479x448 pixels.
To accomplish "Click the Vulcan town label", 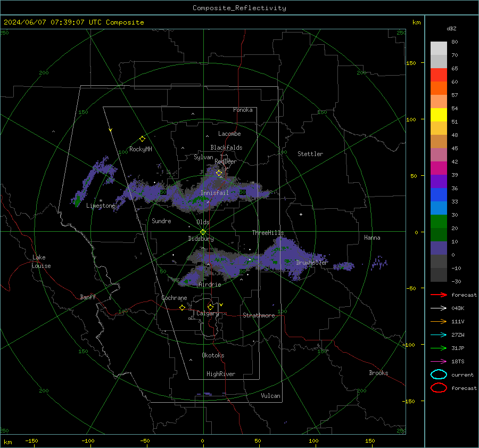I will 271,396.
